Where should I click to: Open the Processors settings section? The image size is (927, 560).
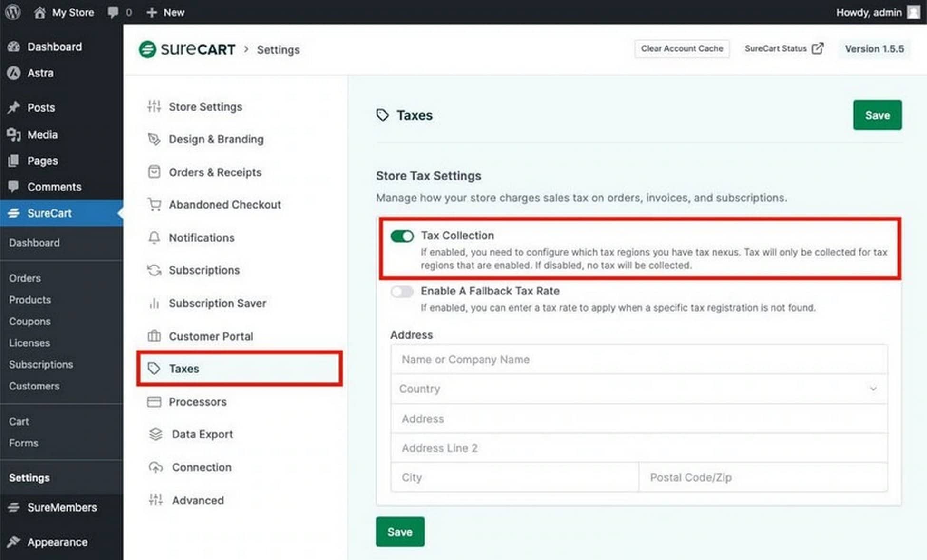[198, 401]
